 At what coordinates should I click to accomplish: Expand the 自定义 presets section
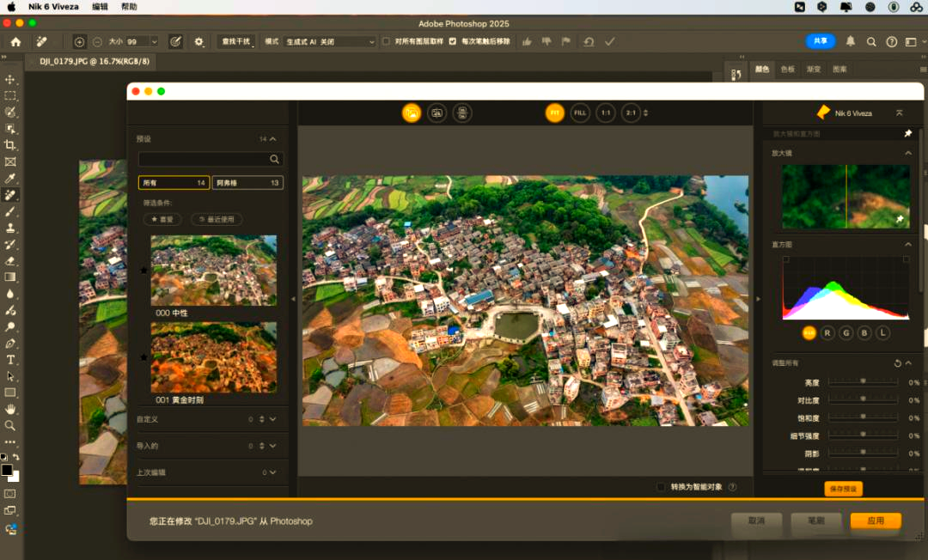pos(272,419)
